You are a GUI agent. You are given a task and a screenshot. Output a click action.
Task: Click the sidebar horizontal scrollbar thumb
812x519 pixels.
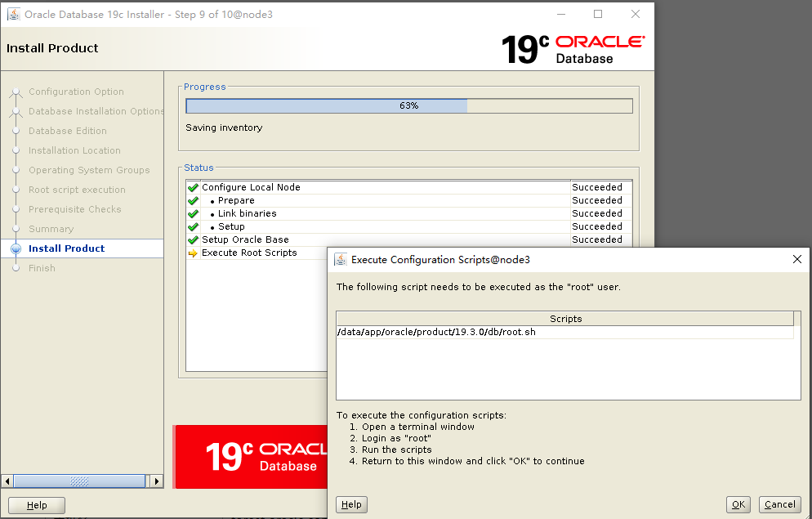click(79, 481)
